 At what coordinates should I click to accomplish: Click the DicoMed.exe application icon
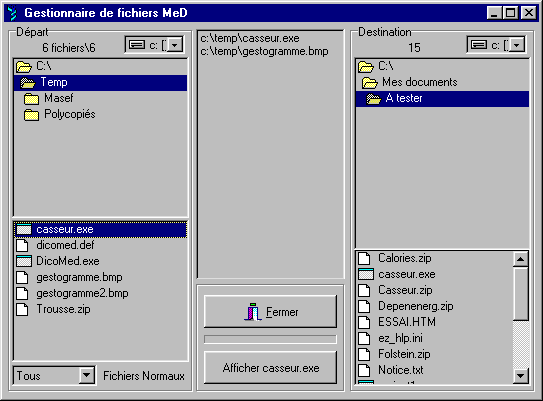click(24, 261)
